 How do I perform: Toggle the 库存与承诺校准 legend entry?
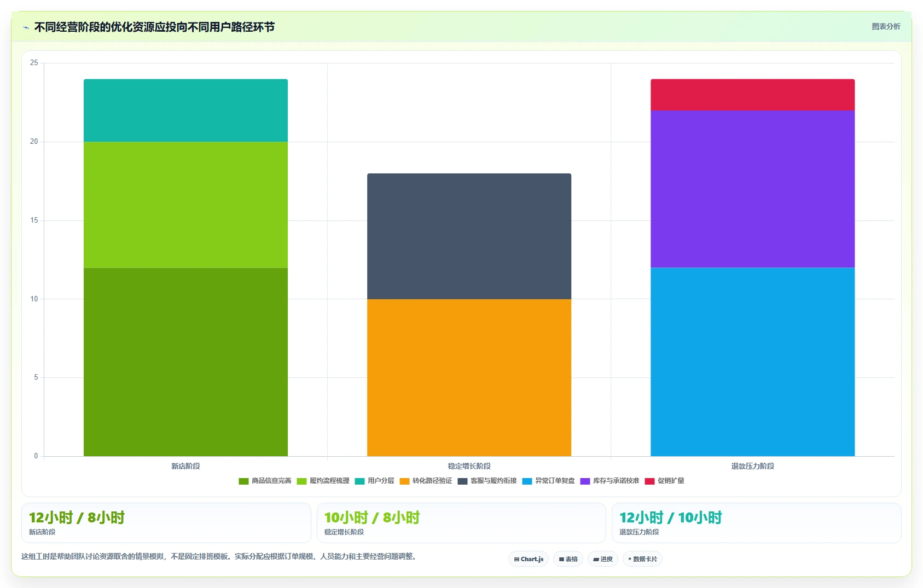coord(609,481)
